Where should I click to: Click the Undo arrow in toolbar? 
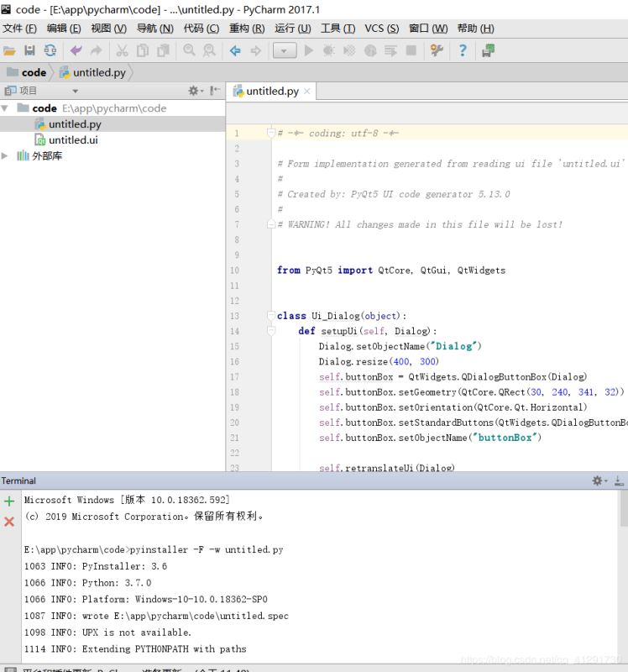[76, 51]
